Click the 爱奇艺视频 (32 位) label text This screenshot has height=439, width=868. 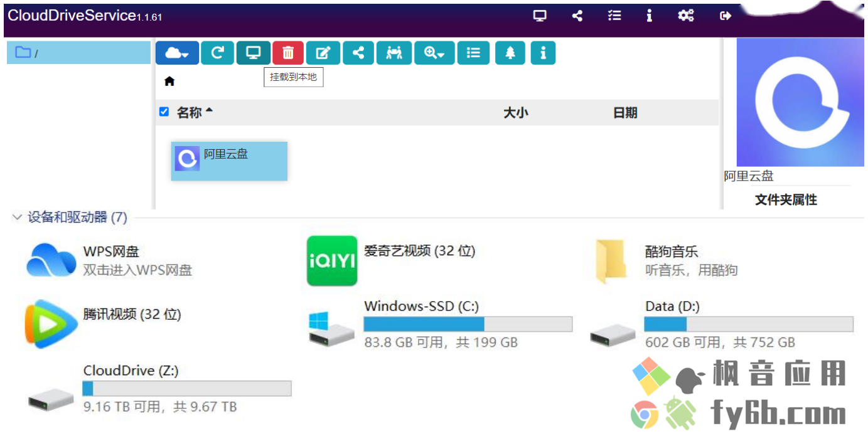(420, 251)
